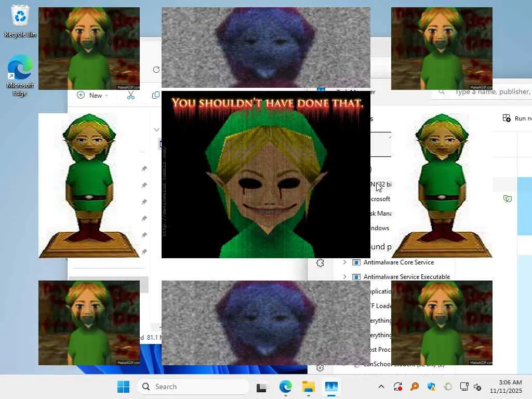Open Task Manager Settings gear icon
The width and height of the screenshot is (532, 399).
(x=320, y=368)
